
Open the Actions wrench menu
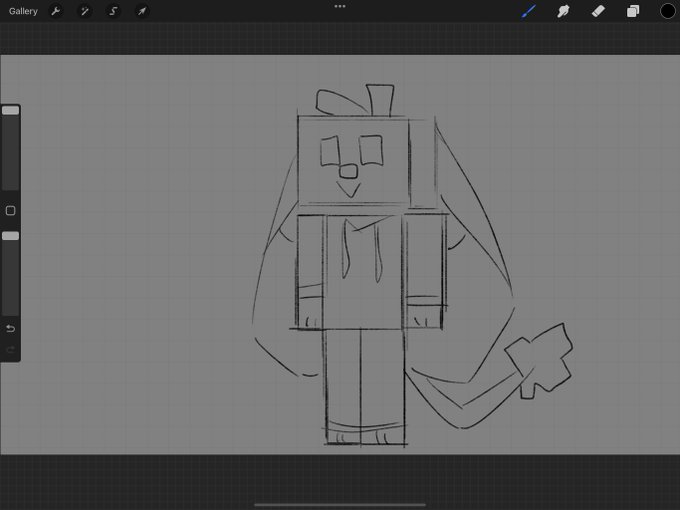pyautogui.click(x=56, y=11)
